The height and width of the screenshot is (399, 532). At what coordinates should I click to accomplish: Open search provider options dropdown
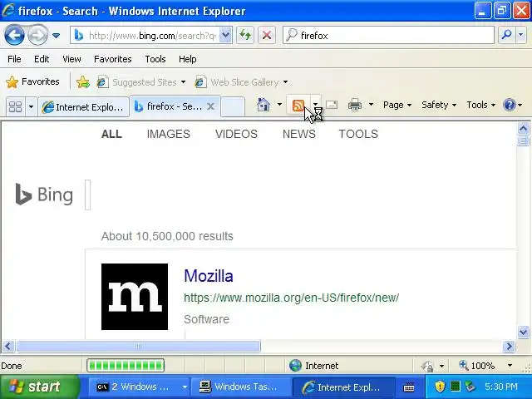(x=521, y=35)
